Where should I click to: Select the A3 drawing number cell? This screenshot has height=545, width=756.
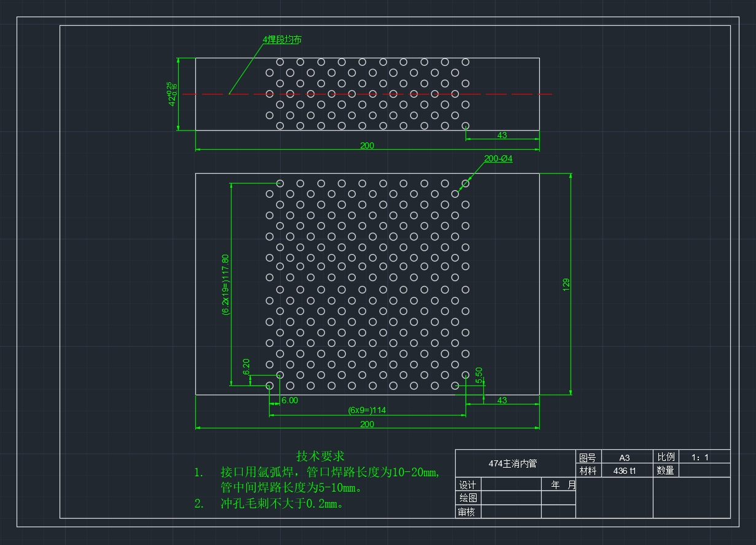[624, 457]
